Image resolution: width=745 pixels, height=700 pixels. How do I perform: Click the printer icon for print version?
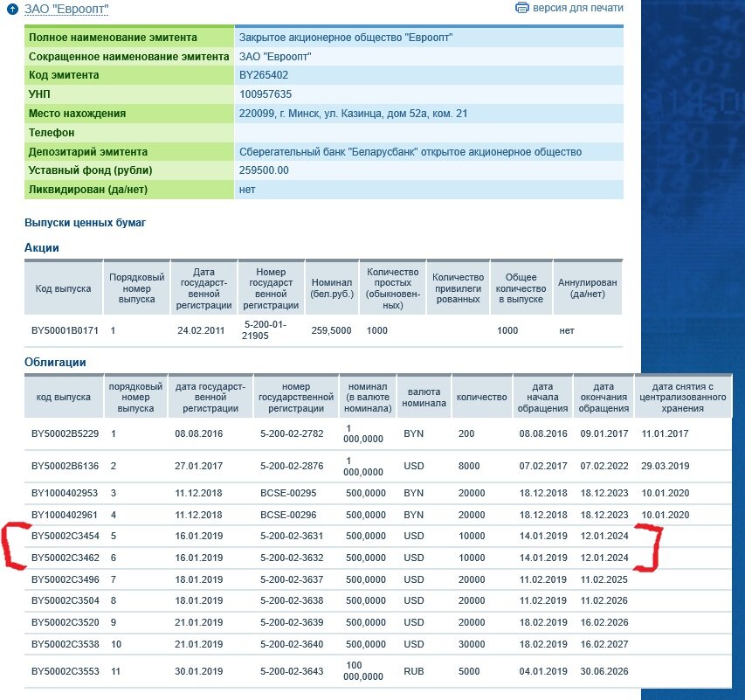[521, 8]
